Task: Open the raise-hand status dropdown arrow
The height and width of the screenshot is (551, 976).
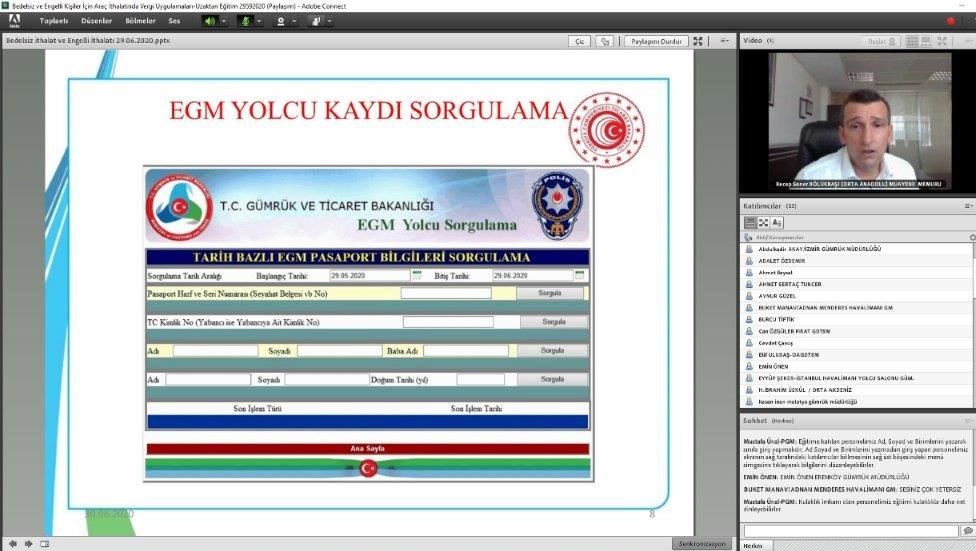Action: pyautogui.click(x=329, y=20)
